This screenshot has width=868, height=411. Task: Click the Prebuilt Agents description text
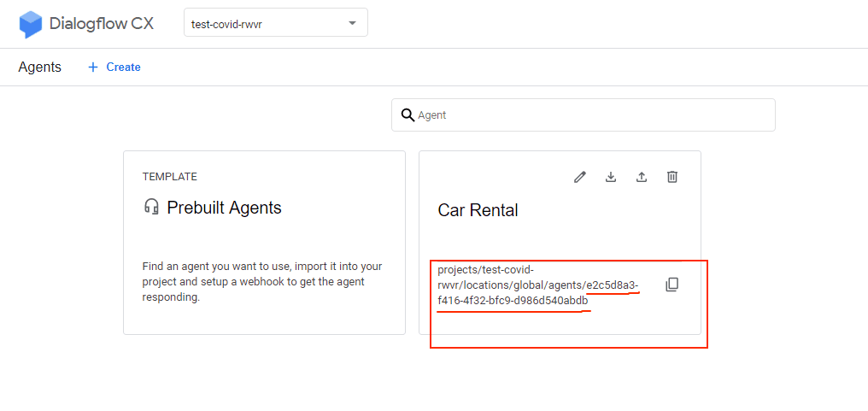click(262, 282)
